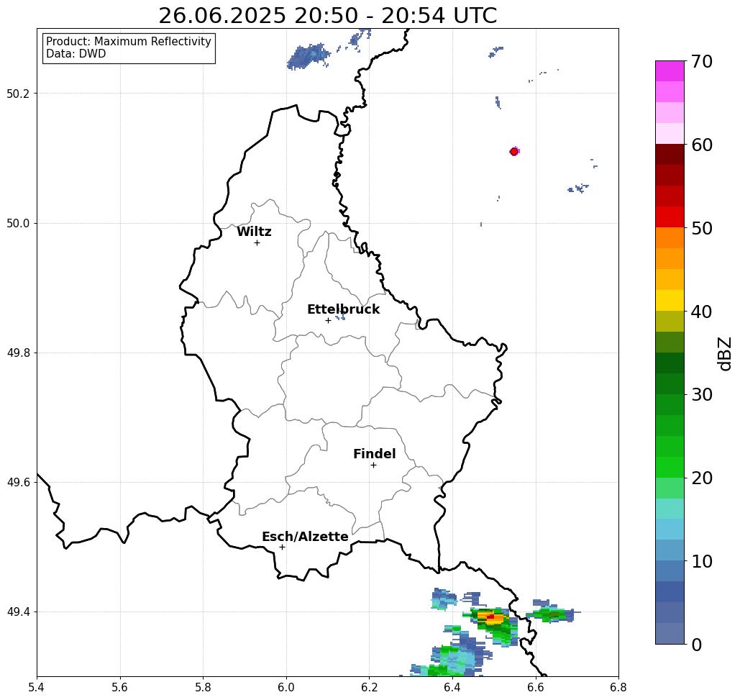Click the chart title date '26.06.2025 20:50 - 20:54 UTC'
740x700 pixels.
(x=327, y=16)
